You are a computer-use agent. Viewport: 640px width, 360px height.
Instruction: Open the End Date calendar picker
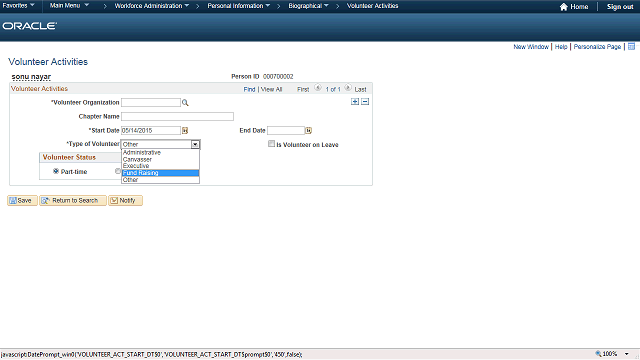(309, 131)
